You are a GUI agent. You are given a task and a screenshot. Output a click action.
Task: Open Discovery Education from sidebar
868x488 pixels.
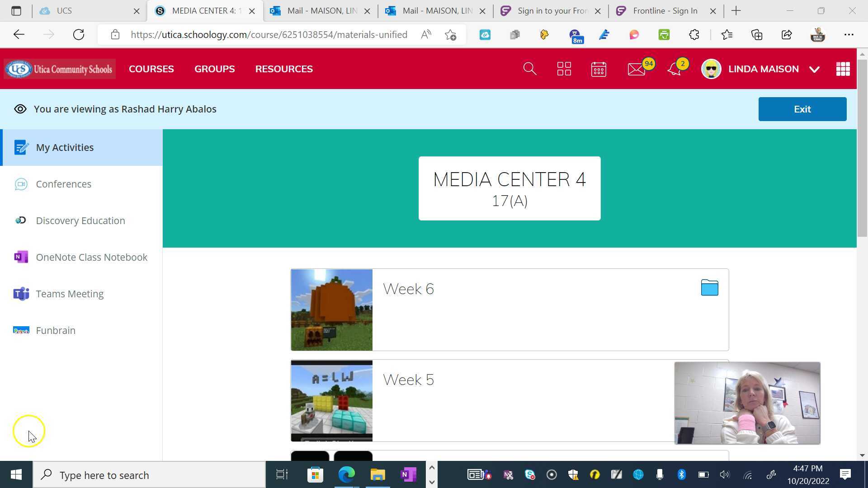click(80, 221)
